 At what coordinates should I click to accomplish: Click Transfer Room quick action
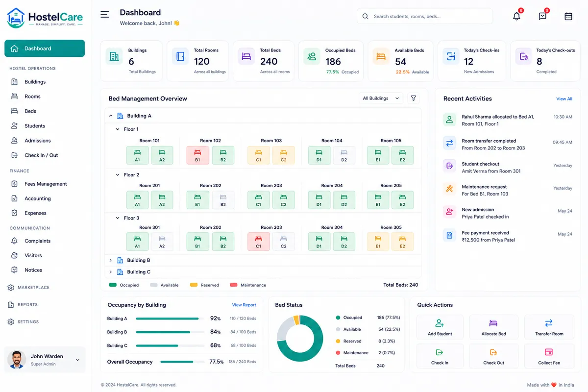click(549, 327)
